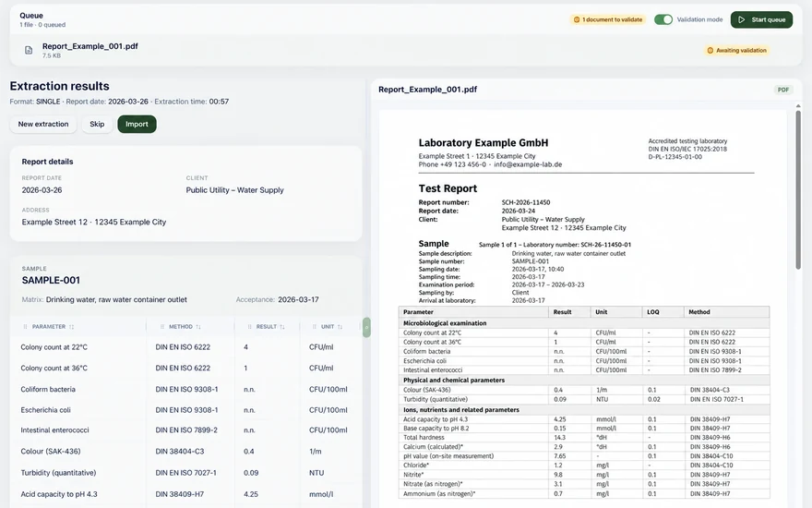Viewport: 812px width, 508px height.
Task: Click info@example-lab.de in PDF header
Action: 528,164
